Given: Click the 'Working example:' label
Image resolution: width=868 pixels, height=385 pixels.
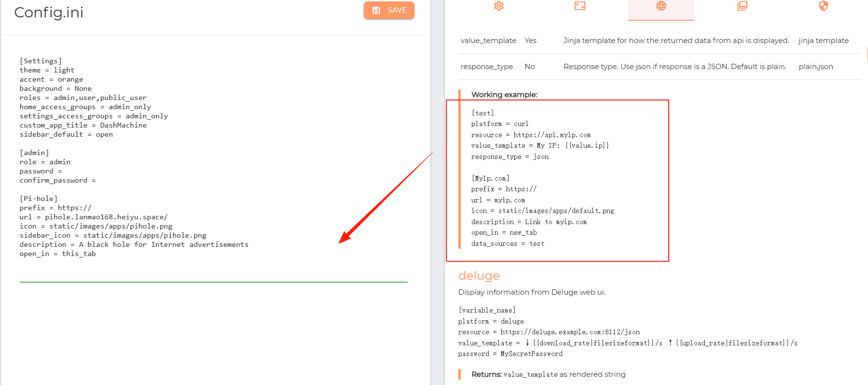Looking at the screenshot, I should 504,95.
